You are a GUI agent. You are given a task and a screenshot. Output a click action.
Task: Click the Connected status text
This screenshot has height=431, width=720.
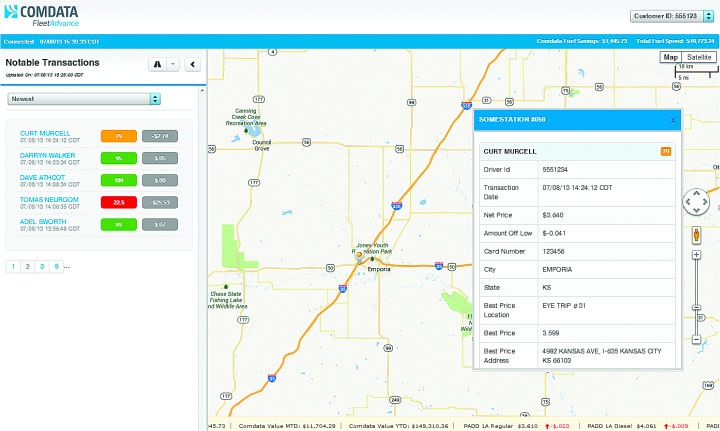19,41
